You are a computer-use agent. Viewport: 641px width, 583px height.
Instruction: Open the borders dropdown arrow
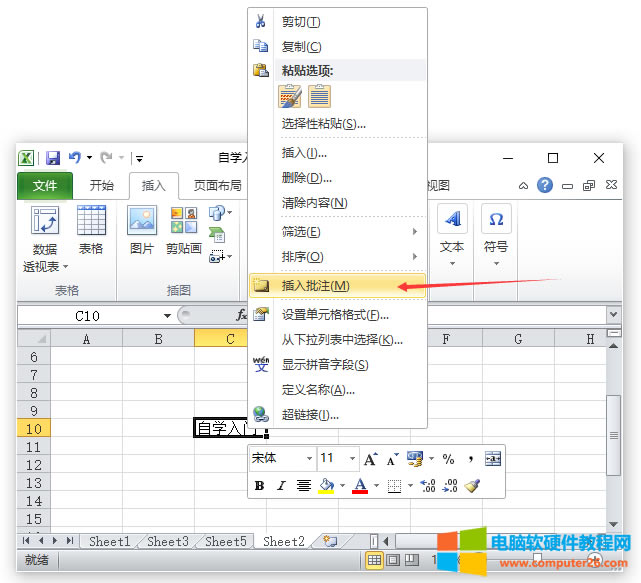pos(410,486)
